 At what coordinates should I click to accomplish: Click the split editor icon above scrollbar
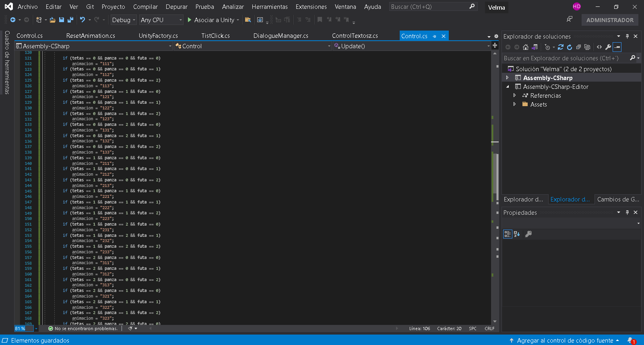pyautogui.click(x=495, y=45)
